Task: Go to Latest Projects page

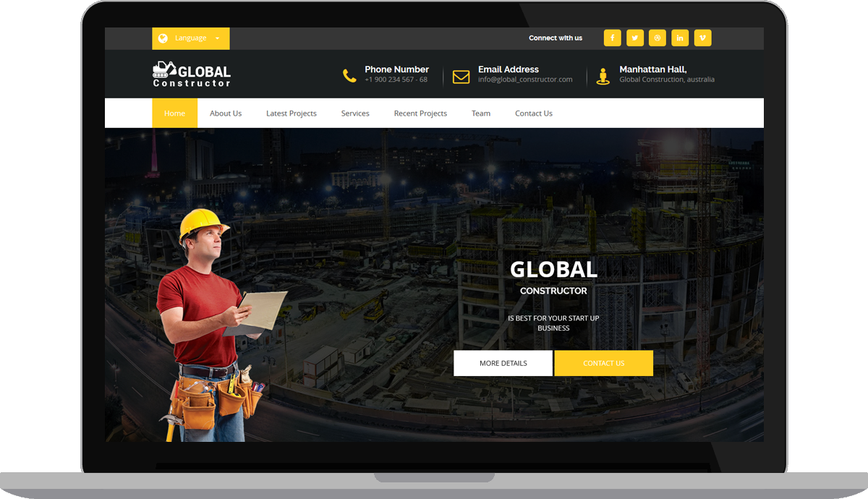Action: pyautogui.click(x=292, y=114)
